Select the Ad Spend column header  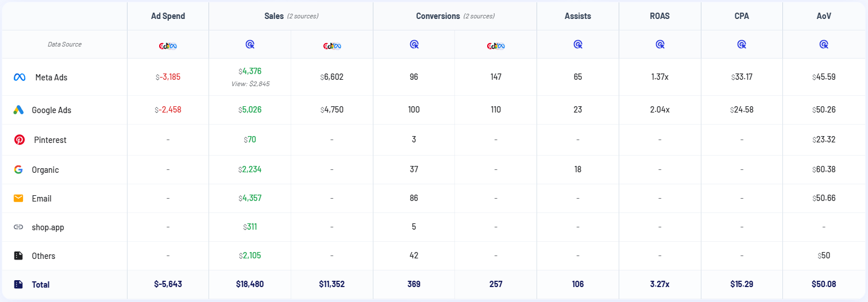coord(168,16)
